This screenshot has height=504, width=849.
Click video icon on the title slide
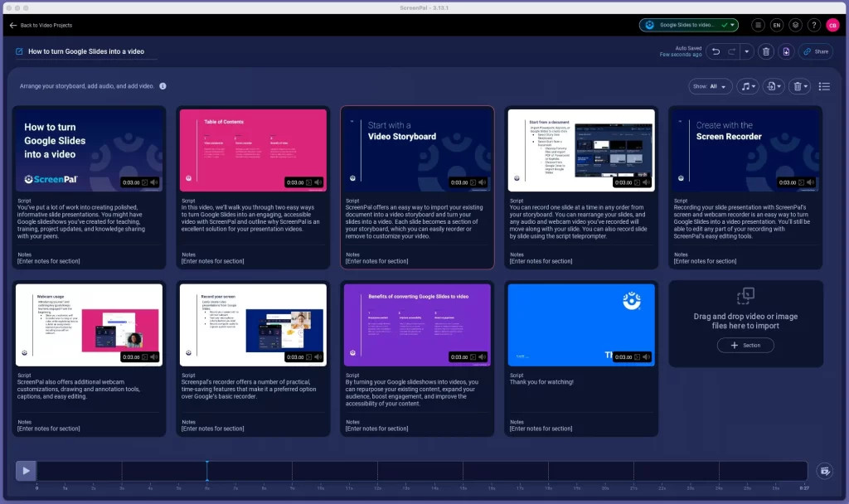click(x=144, y=182)
